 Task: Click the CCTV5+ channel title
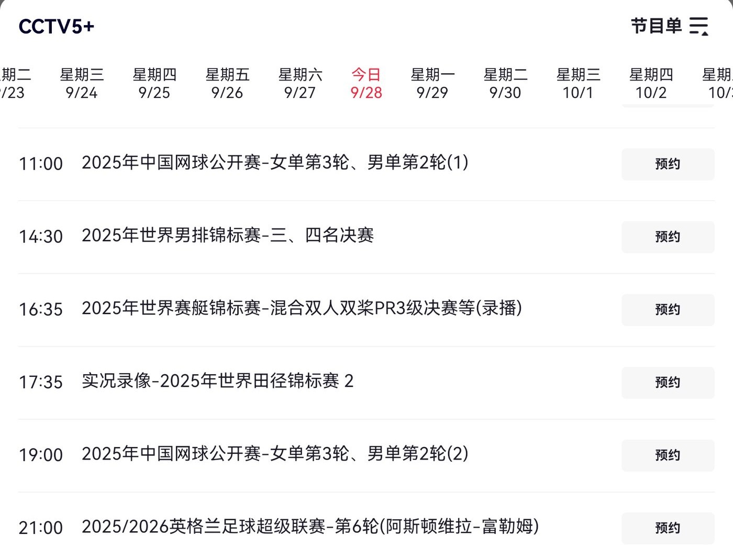pos(57,27)
